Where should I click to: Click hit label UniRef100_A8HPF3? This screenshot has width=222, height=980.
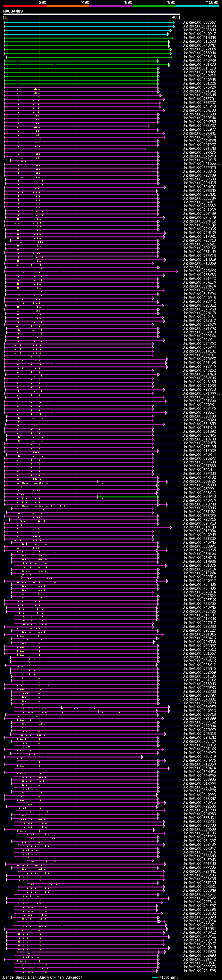click(199, 496)
